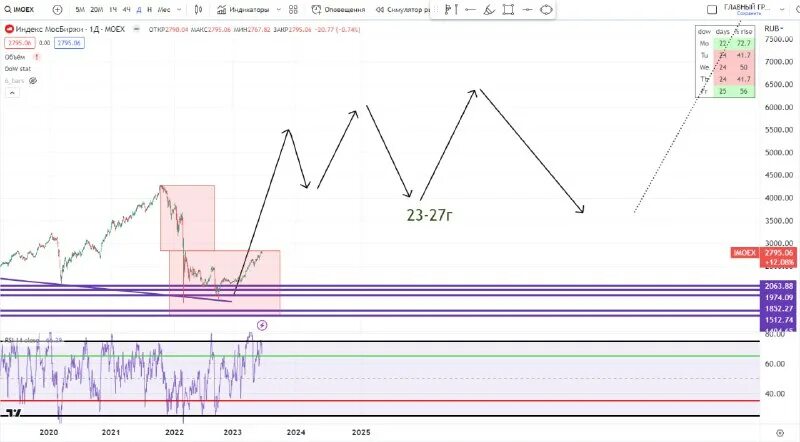The height and width of the screenshot is (442, 800).
Task: Click the 2063.88 price level label
Action: click(x=779, y=286)
